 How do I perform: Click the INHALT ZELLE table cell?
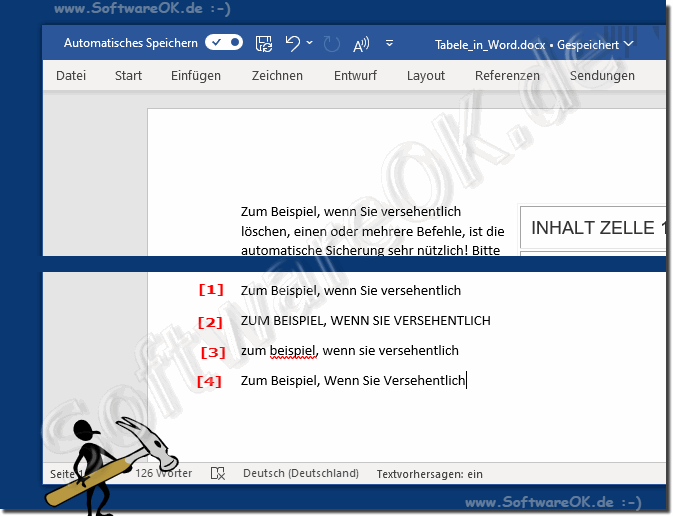(593, 228)
